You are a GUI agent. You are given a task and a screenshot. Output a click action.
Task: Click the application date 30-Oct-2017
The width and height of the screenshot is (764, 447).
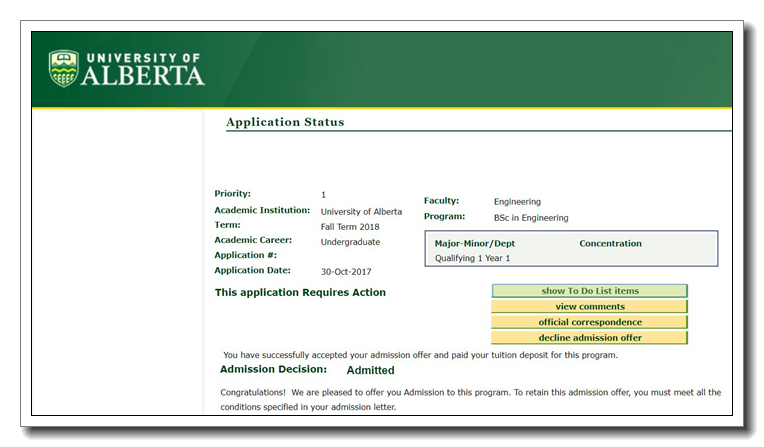point(346,272)
